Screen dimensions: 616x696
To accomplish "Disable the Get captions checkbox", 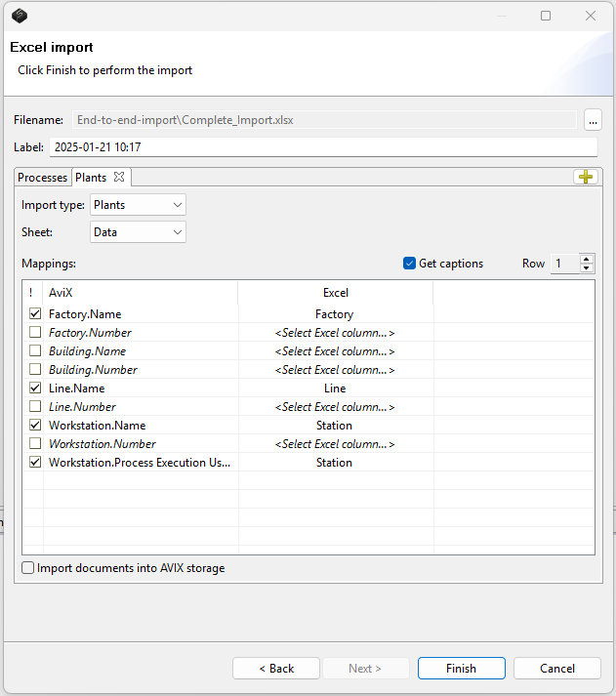I will pyautogui.click(x=410, y=264).
